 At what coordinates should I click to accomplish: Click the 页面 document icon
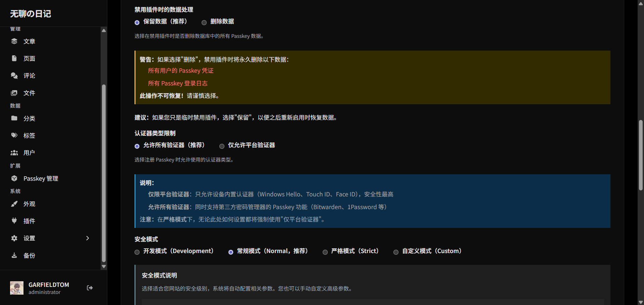point(14,58)
